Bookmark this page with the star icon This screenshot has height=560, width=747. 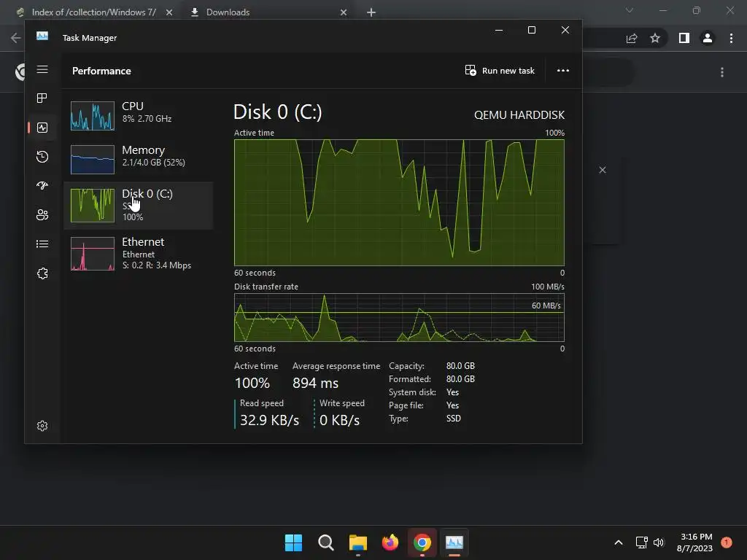tap(655, 38)
